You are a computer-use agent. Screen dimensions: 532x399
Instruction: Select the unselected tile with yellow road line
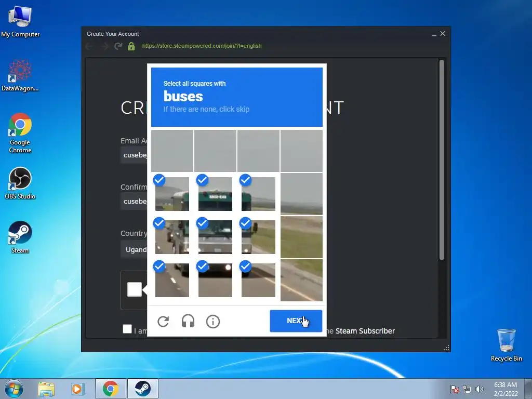tap(301, 280)
